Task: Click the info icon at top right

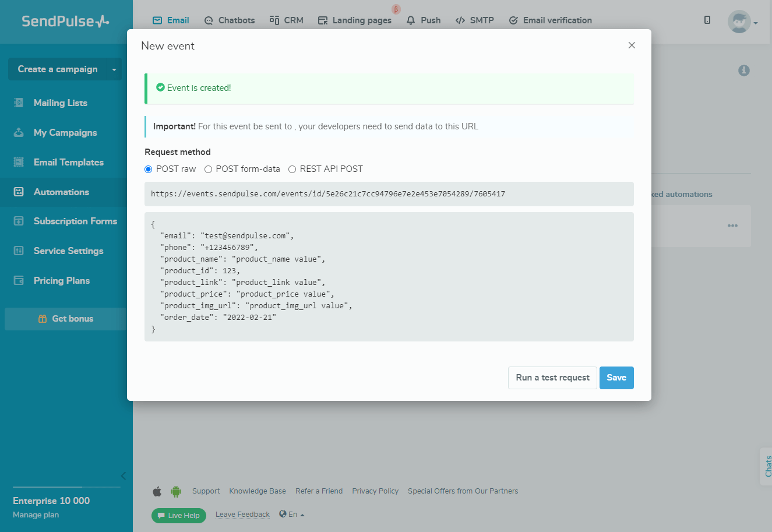Action: tap(743, 71)
